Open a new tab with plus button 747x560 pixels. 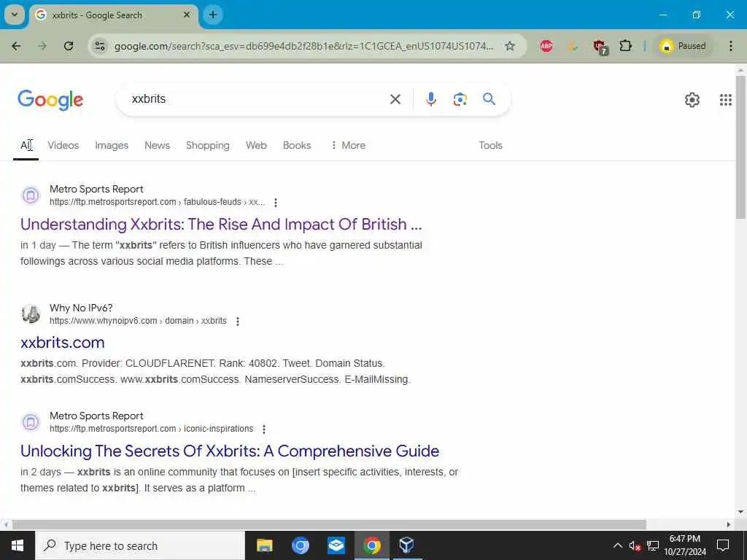point(213,15)
